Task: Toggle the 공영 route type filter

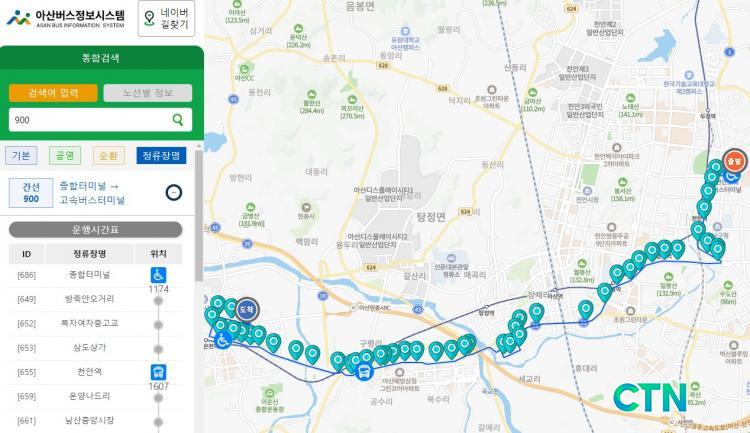Action: click(x=65, y=155)
